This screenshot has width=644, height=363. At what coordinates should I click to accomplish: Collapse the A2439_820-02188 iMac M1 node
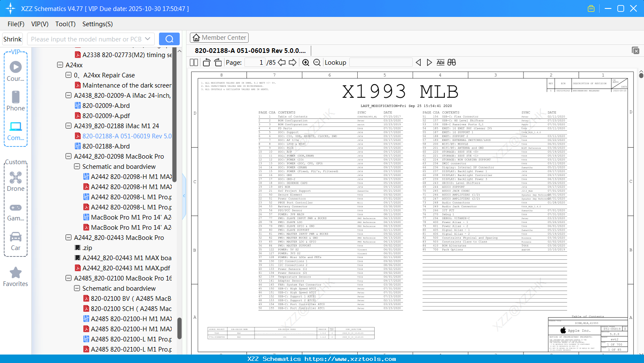(69, 126)
